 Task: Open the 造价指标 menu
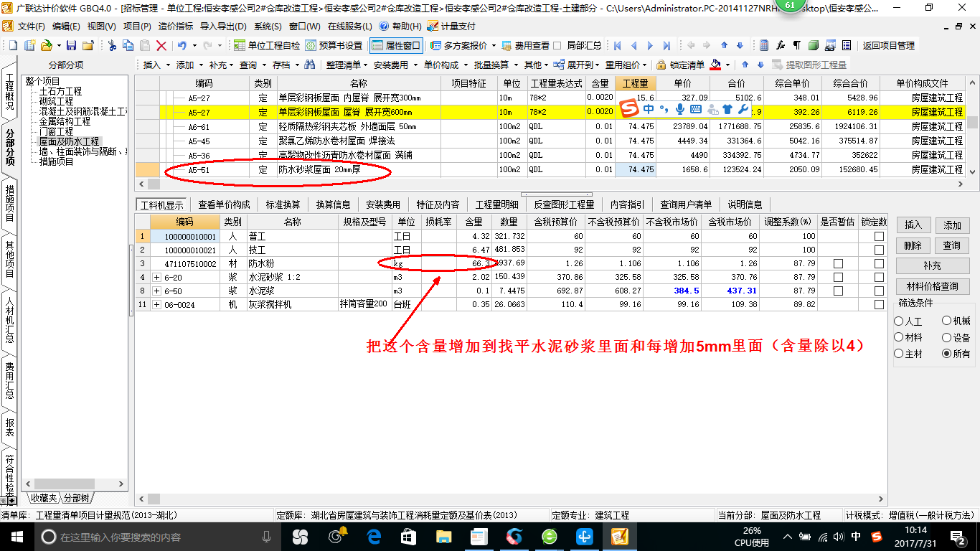click(x=175, y=26)
